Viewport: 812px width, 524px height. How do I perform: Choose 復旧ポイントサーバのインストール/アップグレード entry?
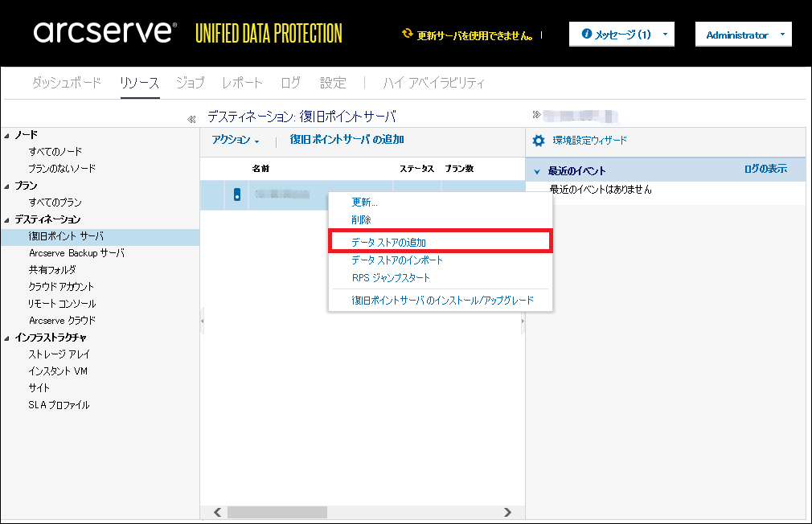coord(443,301)
